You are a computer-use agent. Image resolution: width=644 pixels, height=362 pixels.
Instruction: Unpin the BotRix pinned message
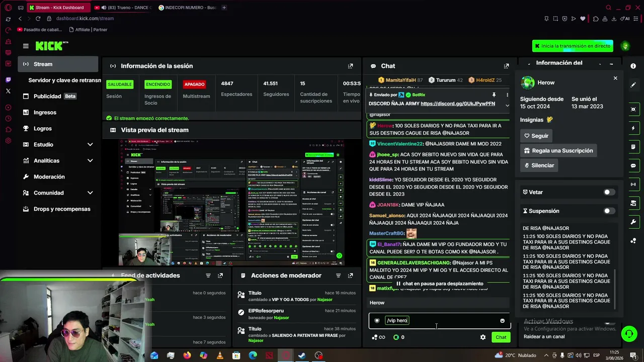(x=494, y=95)
